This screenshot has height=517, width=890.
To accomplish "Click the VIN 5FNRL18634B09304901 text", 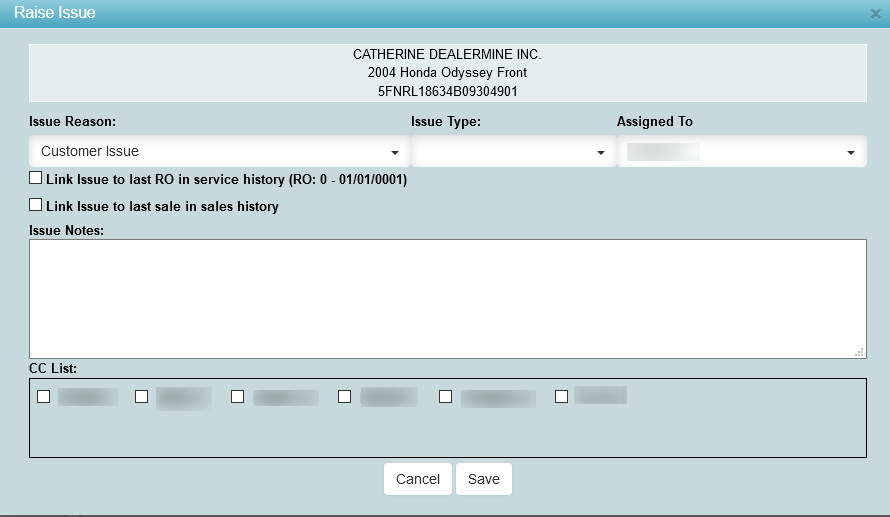I will 447,91.
